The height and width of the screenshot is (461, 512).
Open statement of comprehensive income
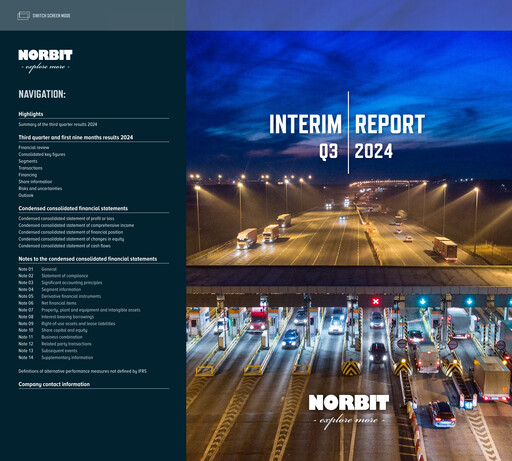pos(76,225)
